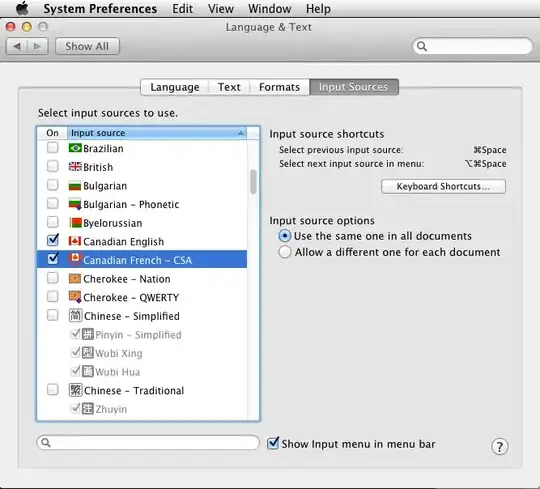Enable the Bulgarian input source checkbox
This screenshot has height=489, width=540.
52,185
